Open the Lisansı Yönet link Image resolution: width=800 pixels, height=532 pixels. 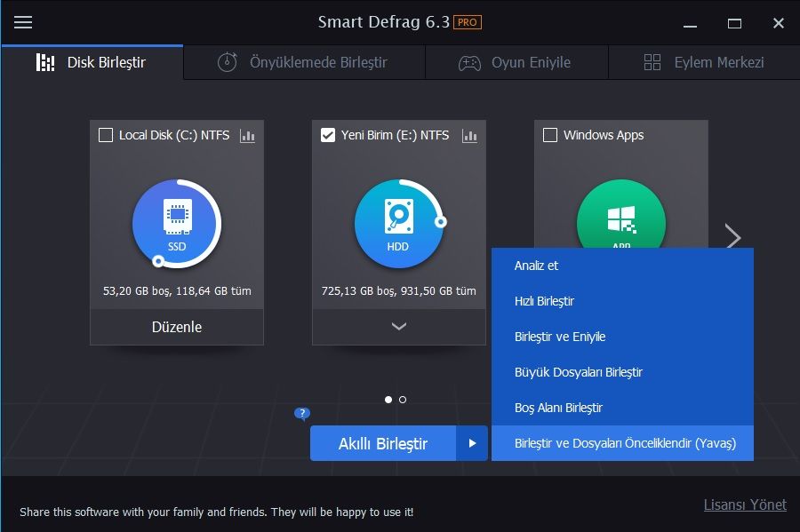click(745, 505)
